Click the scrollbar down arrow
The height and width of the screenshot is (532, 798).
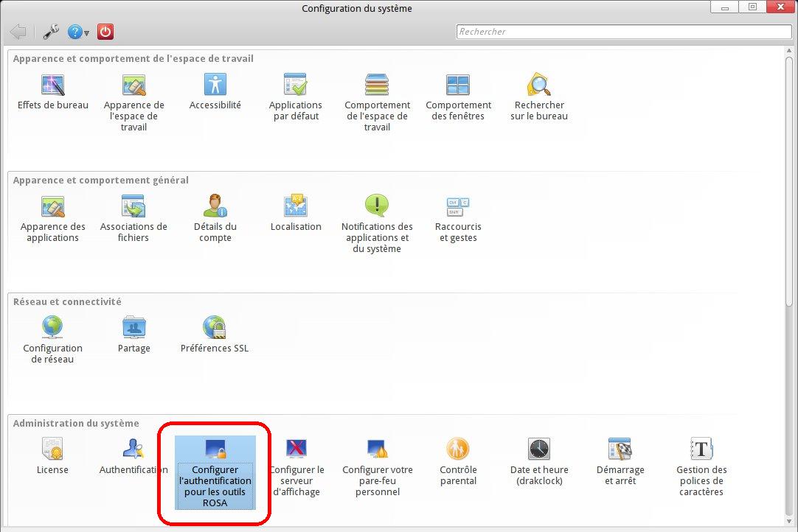(x=789, y=522)
